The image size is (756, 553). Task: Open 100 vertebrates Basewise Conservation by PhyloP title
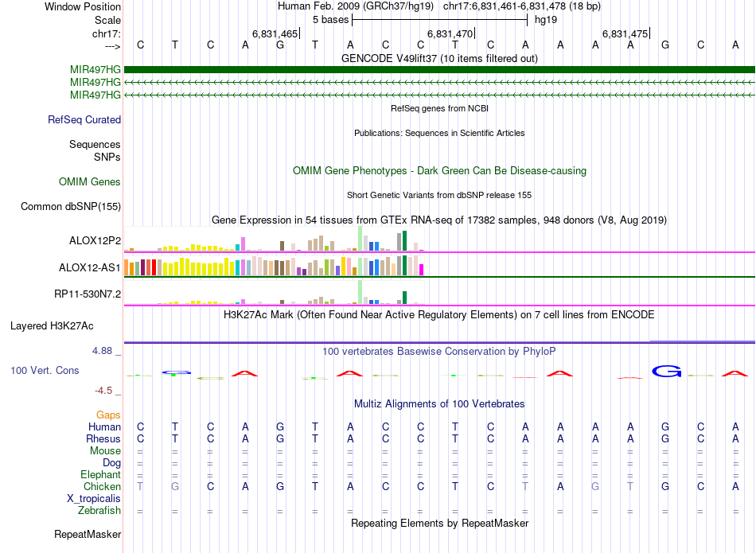click(439, 352)
